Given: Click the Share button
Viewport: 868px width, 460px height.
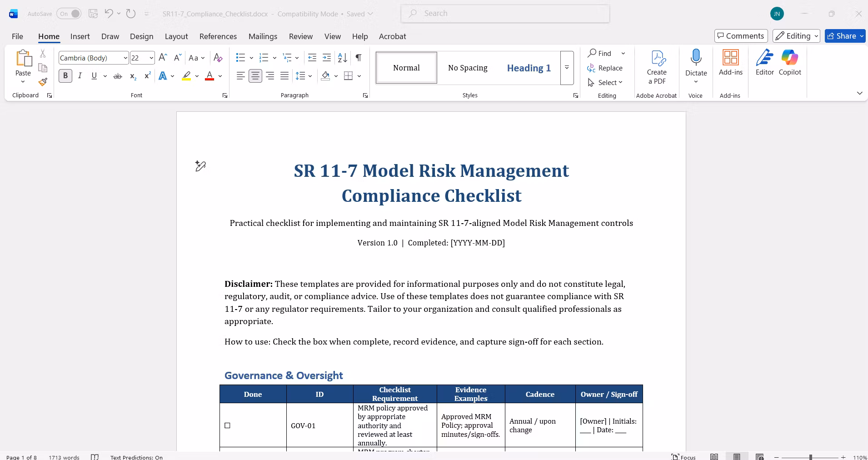Looking at the screenshot, I should coord(845,36).
